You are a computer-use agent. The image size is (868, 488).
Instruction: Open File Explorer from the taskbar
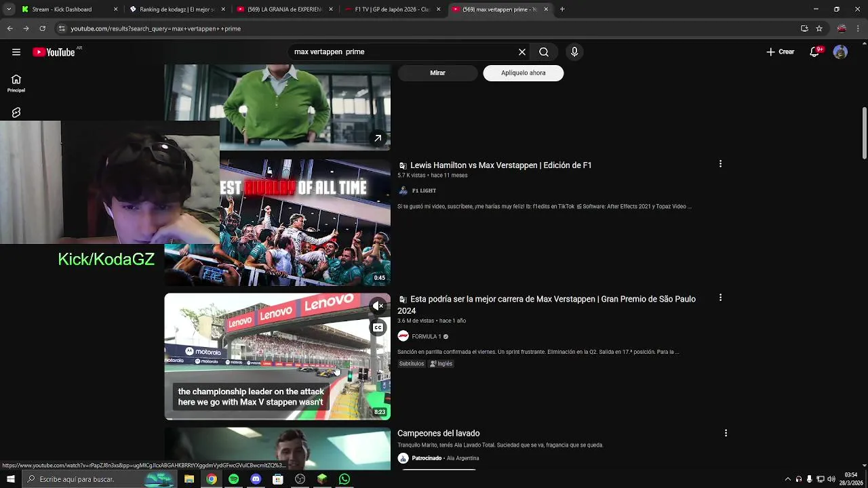tap(189, 479)
